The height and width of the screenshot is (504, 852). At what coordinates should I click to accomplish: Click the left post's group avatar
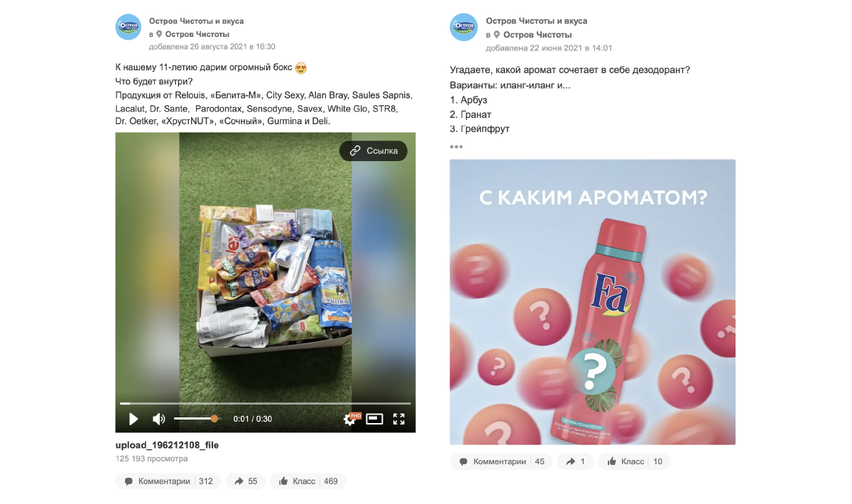[129, 27]
